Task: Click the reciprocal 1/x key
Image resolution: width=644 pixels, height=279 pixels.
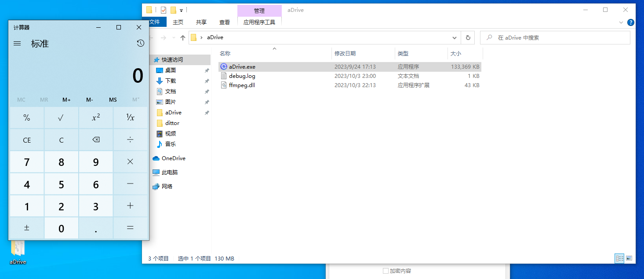Action: click(x=130, y=117)
